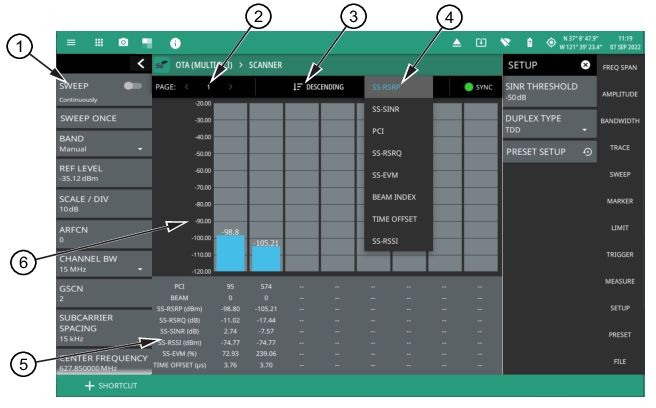This screenshot has height=408, width=656.
Task: Click the descending sort order icon
Action: point(314,88)
